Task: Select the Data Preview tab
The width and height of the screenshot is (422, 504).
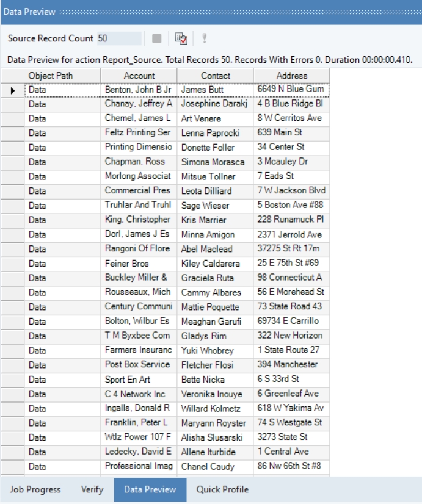Action: pos(150,489)
